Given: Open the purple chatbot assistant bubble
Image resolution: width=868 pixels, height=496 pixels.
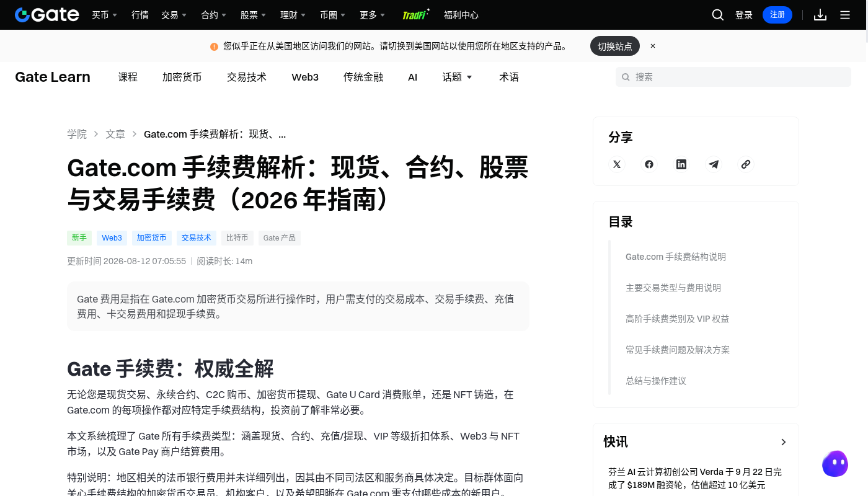Looking at the screenshot, I should (x=835, y=464).
